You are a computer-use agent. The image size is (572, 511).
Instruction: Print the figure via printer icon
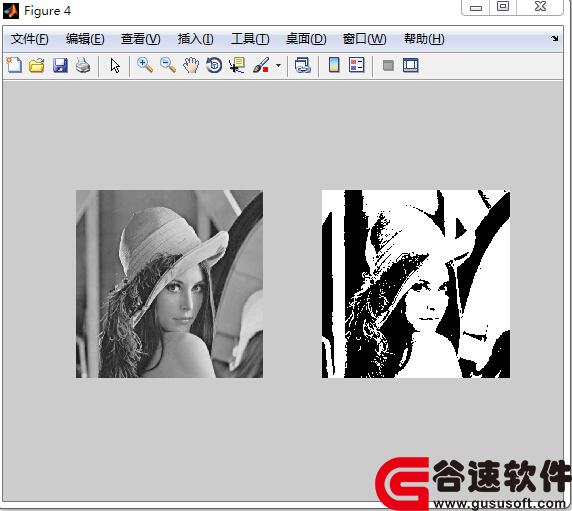point(83,66)
